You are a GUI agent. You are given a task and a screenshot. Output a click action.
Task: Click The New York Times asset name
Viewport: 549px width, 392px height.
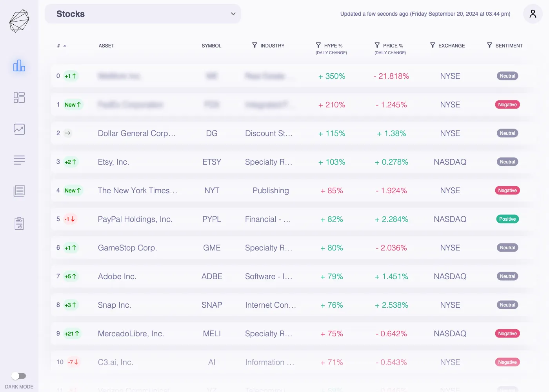point(138,191)
